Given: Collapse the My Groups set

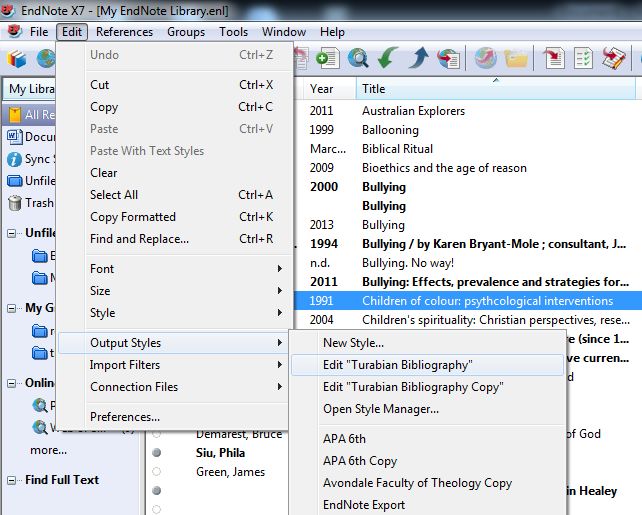Looking at the screenshot, I should [x=11, y=308].
